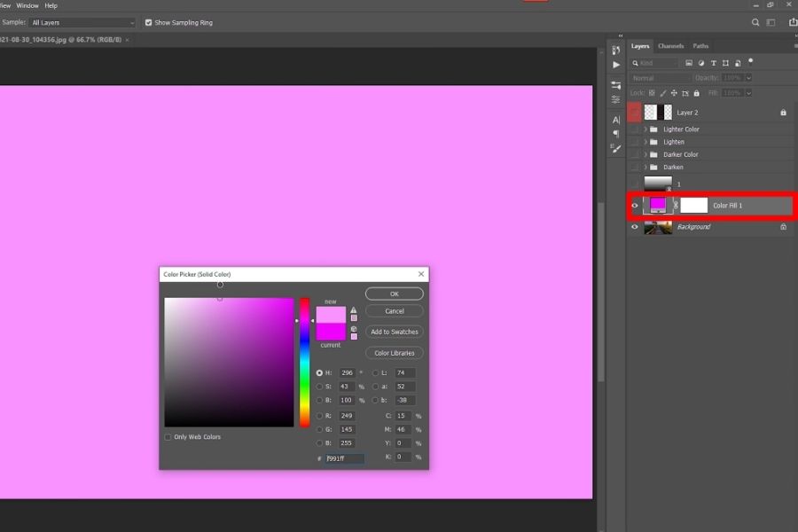Viewport: 798px width, 532px height.
Task: Open the Actions panel play icon
Action: [x=616, y=65]
